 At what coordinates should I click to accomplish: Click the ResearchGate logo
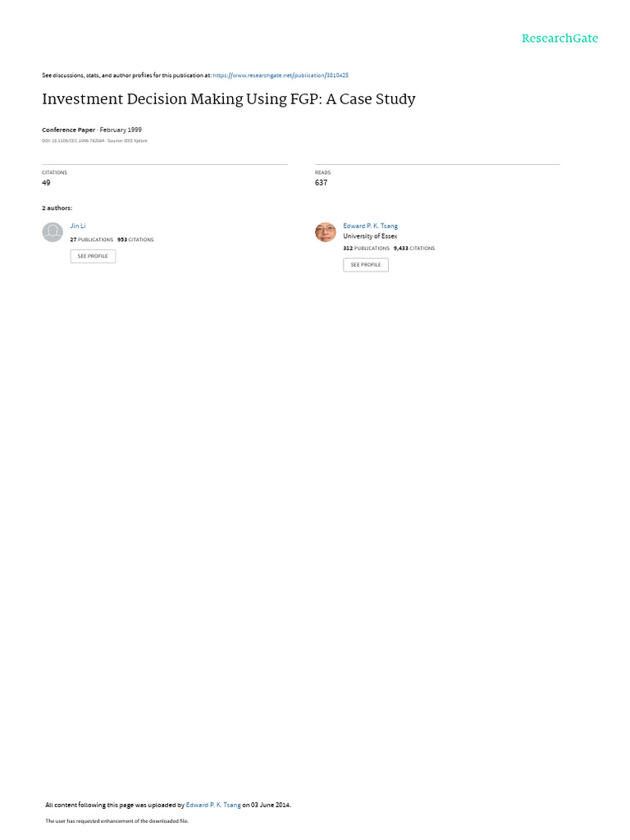pos(559,39)
